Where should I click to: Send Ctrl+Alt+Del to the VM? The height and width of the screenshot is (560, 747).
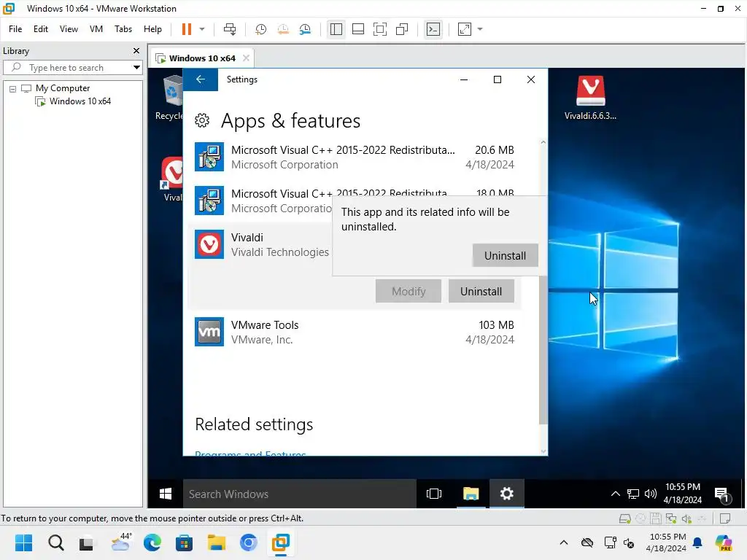(230, 29)
